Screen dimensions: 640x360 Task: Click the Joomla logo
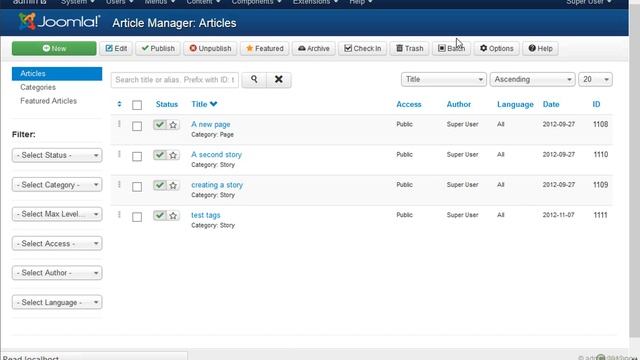[59, 22]
